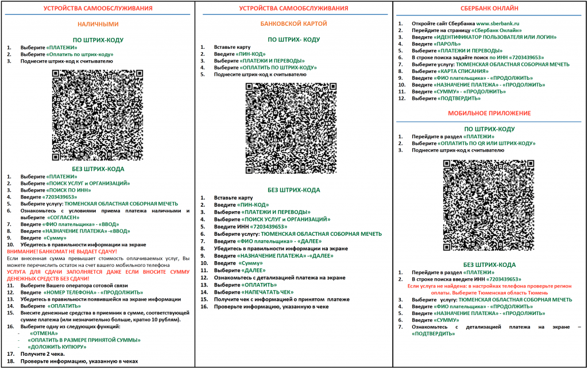This screenshot has width=588, height=369.
Task: Click Убедитесь в правильности появившейся на экране информации
Action: (x=101, y=300)
